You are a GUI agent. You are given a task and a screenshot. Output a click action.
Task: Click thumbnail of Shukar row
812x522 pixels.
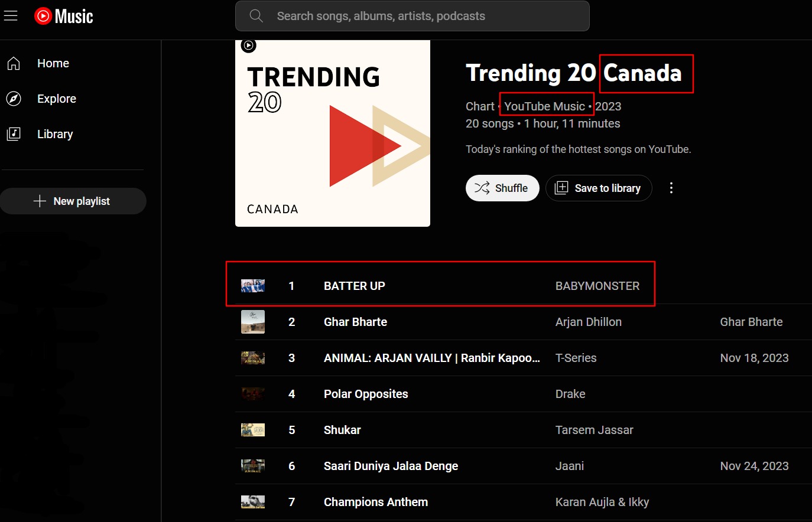(253, 430)
